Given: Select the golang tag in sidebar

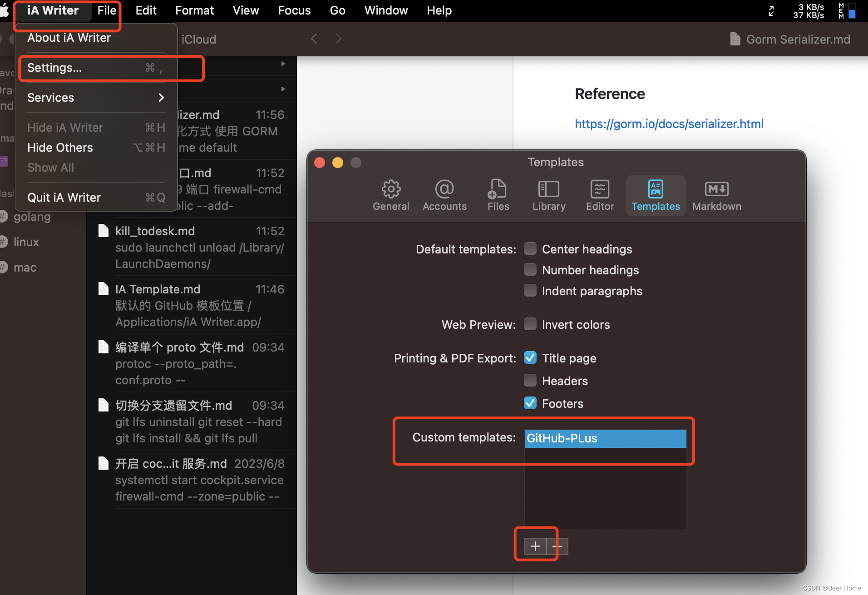Looking at the screenshot, I should [32, 217].
